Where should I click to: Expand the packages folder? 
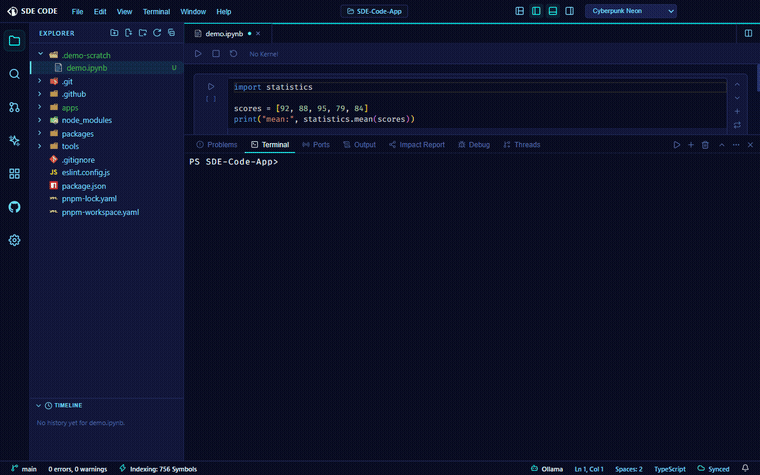[40, 133]
